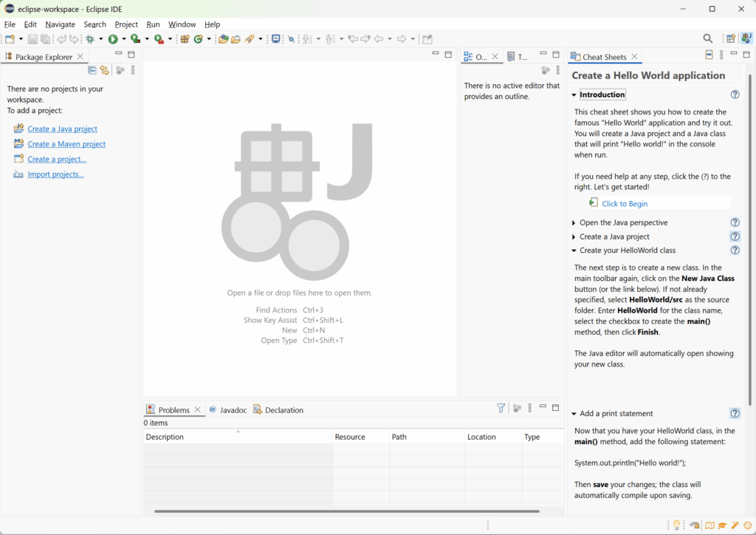Open dropdown arrow next to Coverage icon
This screenshot has width=756, height=535.
click(147, 39)
